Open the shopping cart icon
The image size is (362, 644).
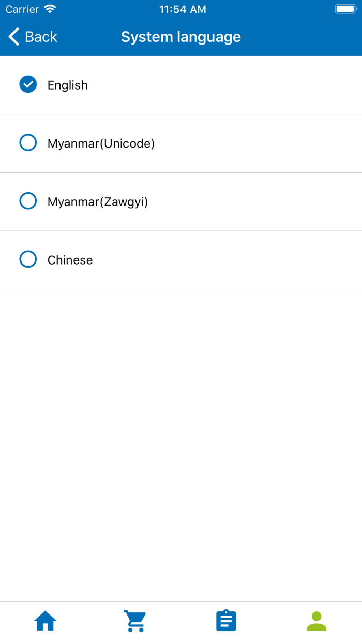(x=135, y=620)
